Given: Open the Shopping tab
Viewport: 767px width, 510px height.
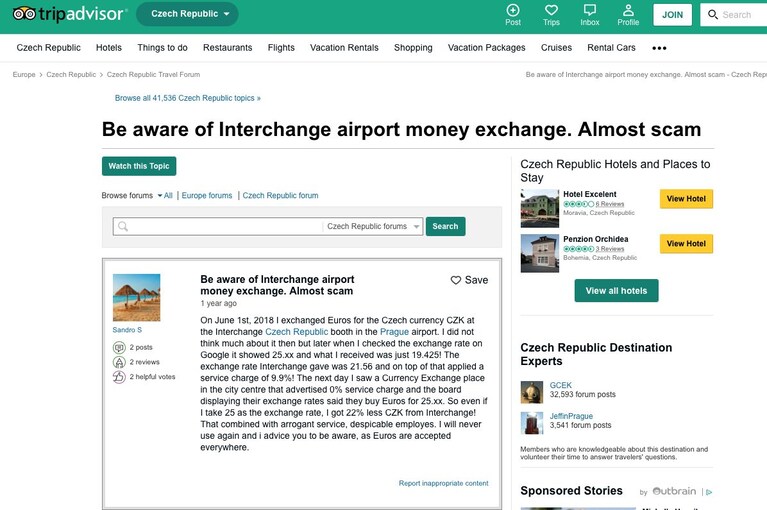Looking at the screenshot, I should pyautogui.click(x=413, y=48).
